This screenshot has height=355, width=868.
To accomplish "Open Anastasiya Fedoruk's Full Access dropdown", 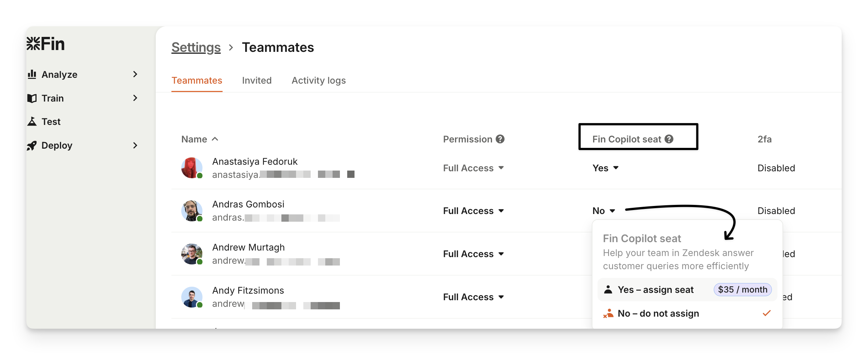I will coord(473,168).
